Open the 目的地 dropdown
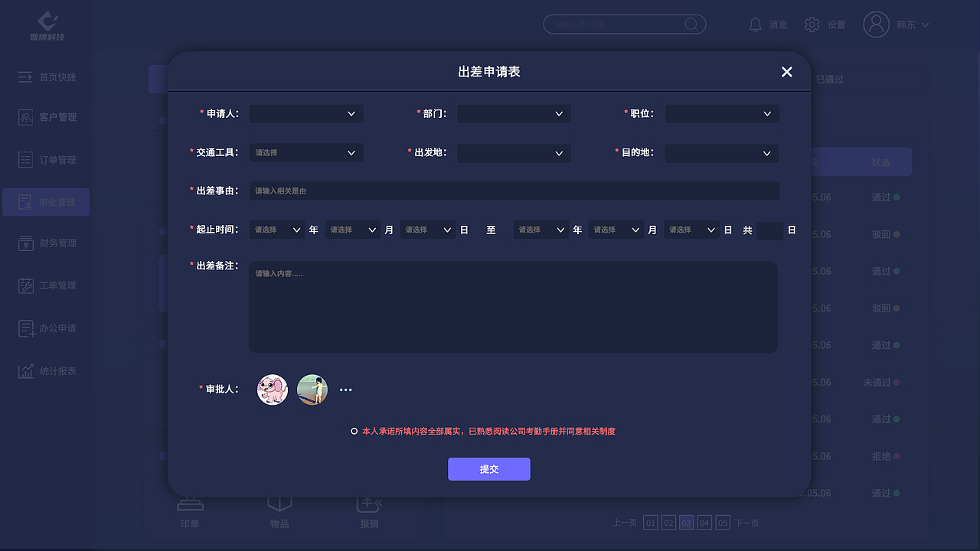 721,153
